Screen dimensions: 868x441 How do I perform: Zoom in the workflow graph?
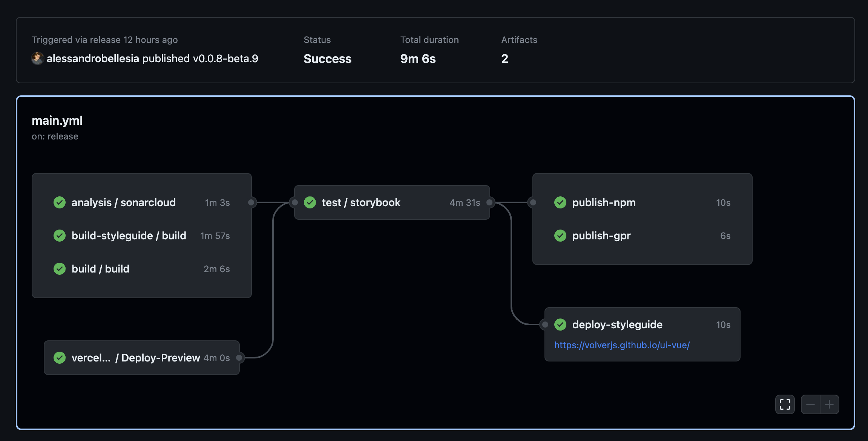click(x=829, y=404)
